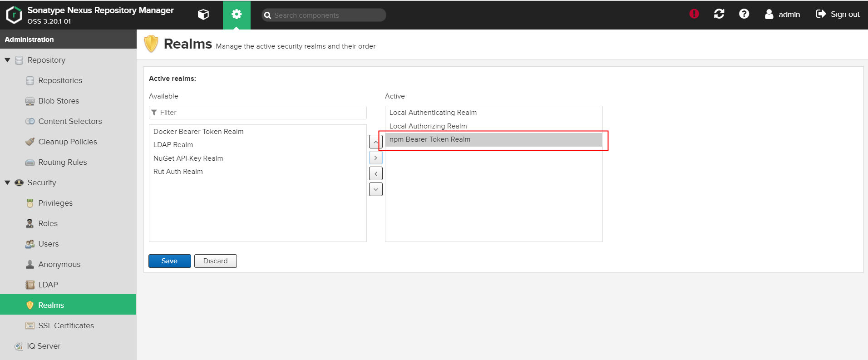Click the Security section icon
Viewport: 868px width, 360px height.
tap(19, 182)
